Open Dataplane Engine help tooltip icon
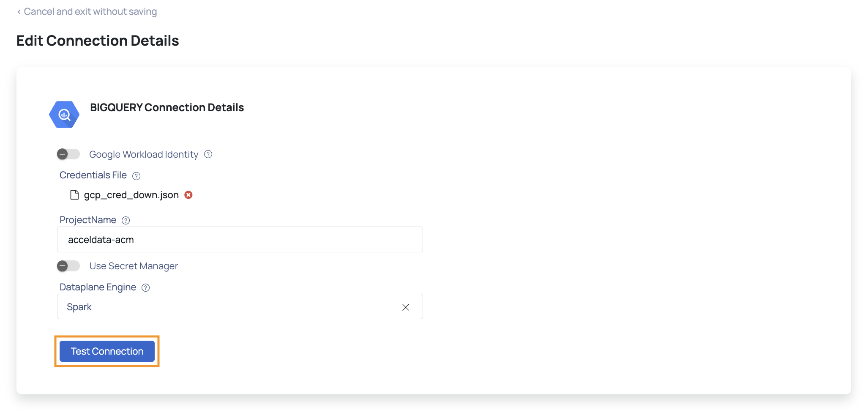Screen dimensions: 868x410 point(146,288)
